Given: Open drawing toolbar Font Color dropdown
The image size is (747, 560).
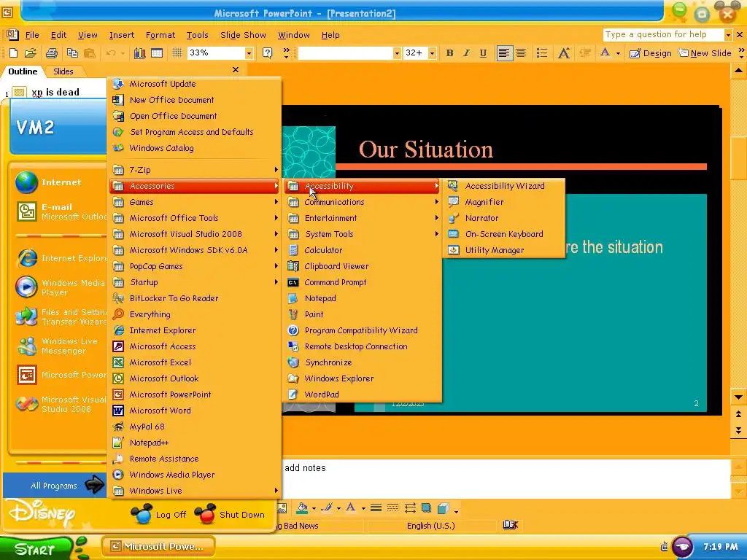Looking at the screenshot, I should [x=363, y=509].
